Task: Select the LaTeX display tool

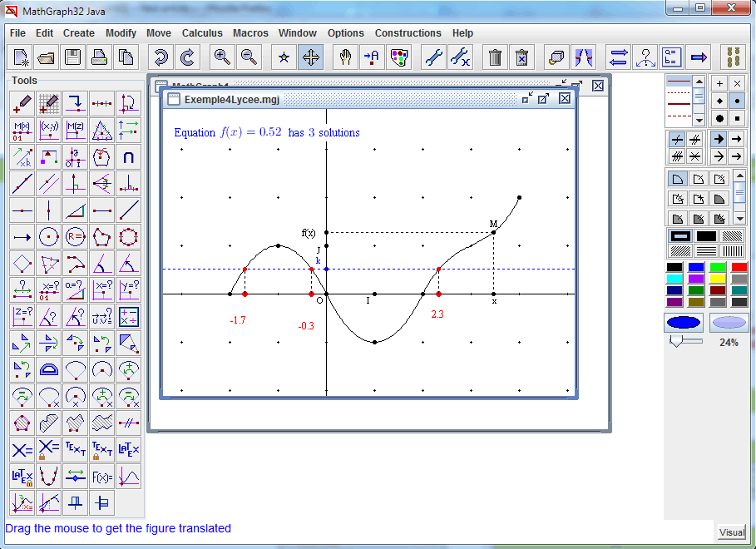Action: click(129, 450)
